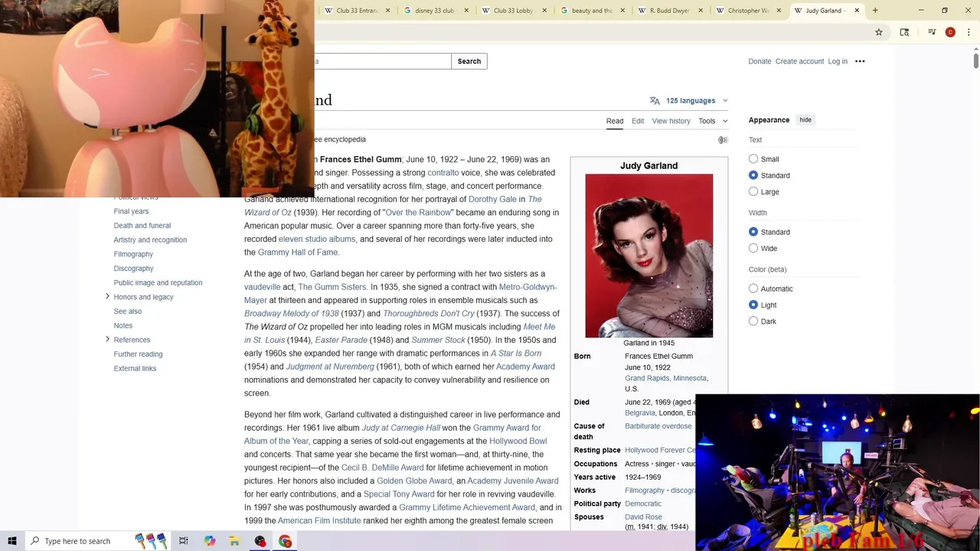
Task: Select Wide width option
Action: tap(753, 248)
